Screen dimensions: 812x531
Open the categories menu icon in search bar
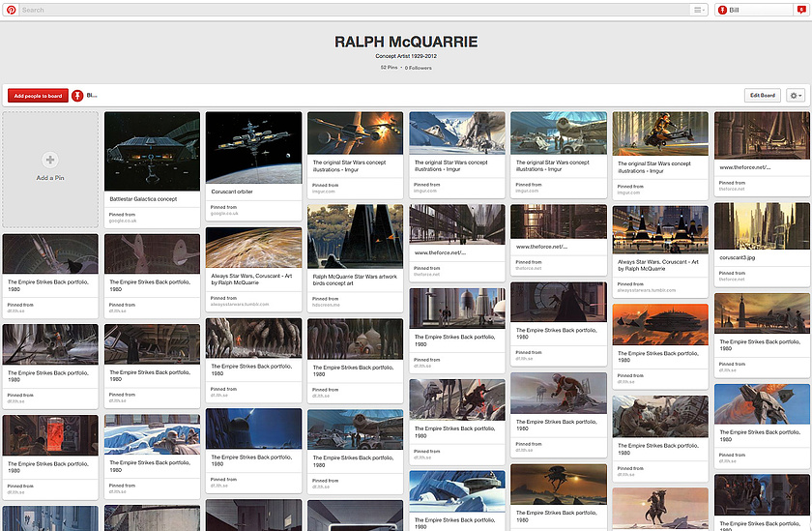[x=699, y=10]
